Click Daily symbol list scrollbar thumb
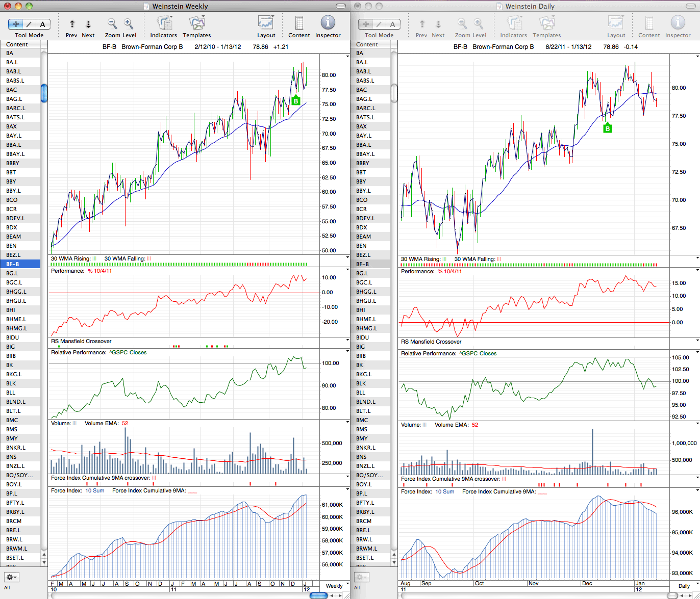The image size is (700, 599). (394, 93)
